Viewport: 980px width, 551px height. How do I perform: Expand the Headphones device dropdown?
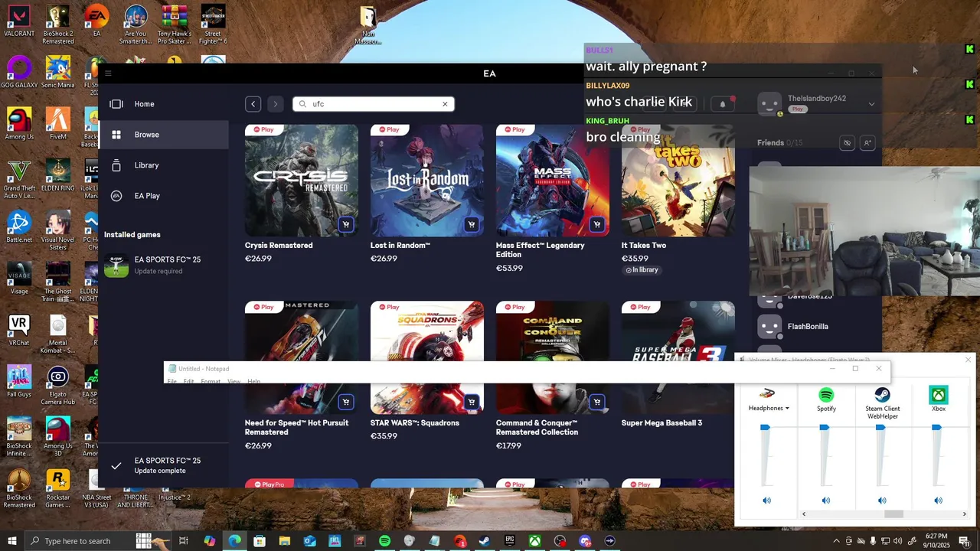(x=787, y=409)
